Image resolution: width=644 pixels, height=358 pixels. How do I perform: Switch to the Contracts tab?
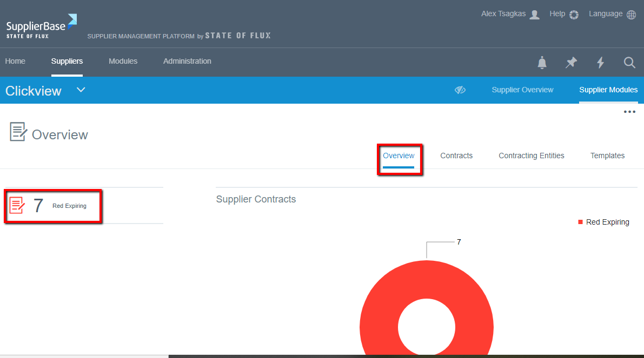click(456, 156)
